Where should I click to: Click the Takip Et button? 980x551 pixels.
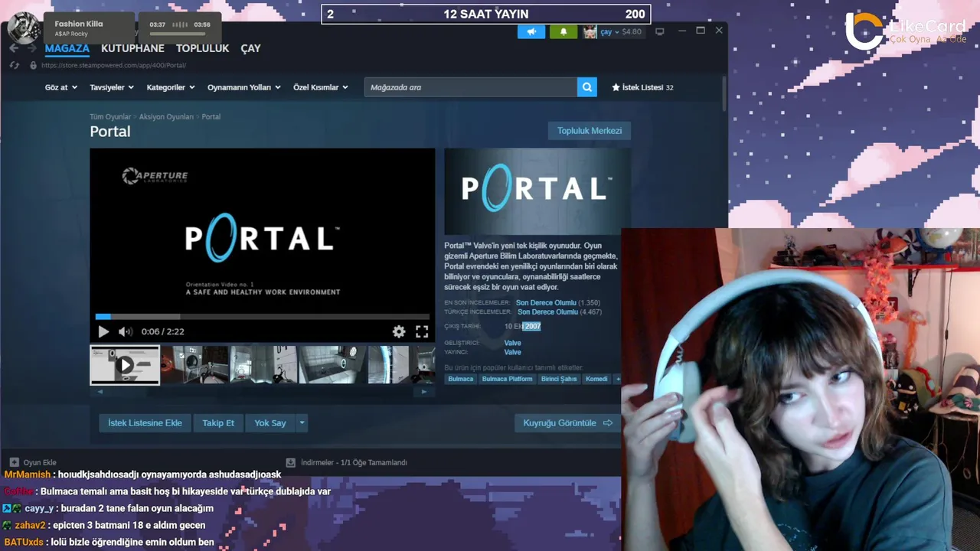218,422
